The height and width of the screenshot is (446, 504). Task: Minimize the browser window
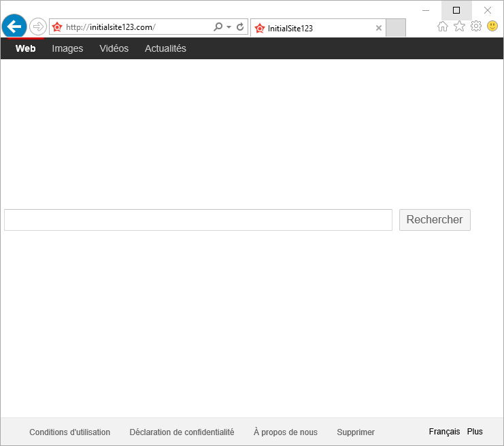click(x=426, y=10)
